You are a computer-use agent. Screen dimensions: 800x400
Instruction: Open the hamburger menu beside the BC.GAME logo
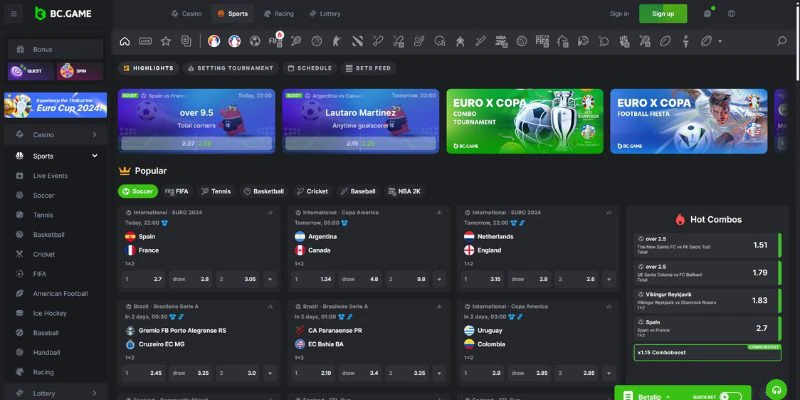(14, 14)
